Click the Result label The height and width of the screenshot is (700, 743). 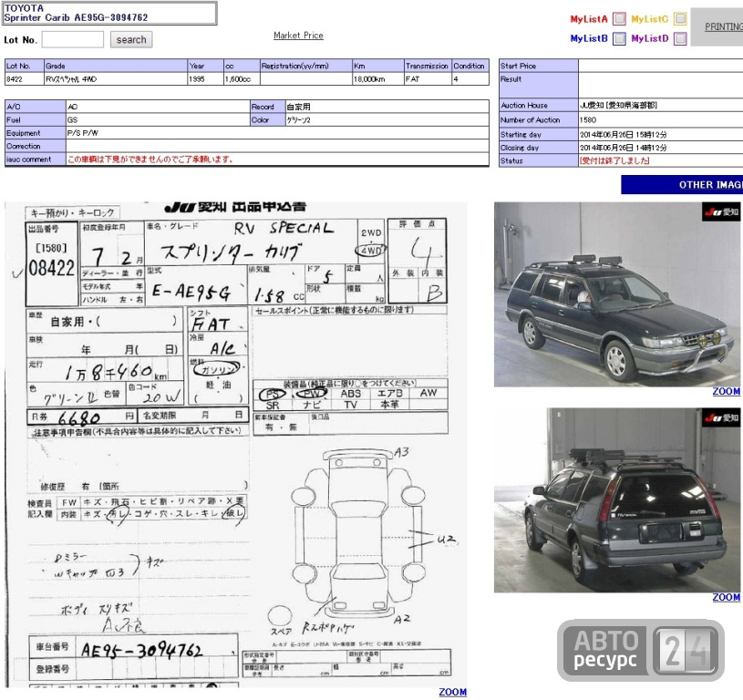tap(538, 86)
